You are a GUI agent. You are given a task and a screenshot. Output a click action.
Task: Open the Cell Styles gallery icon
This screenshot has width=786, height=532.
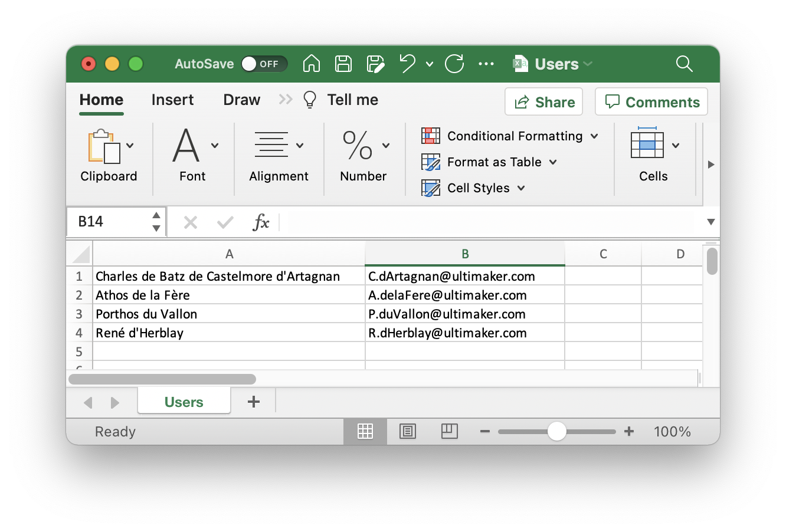click(x=431, y=188)
